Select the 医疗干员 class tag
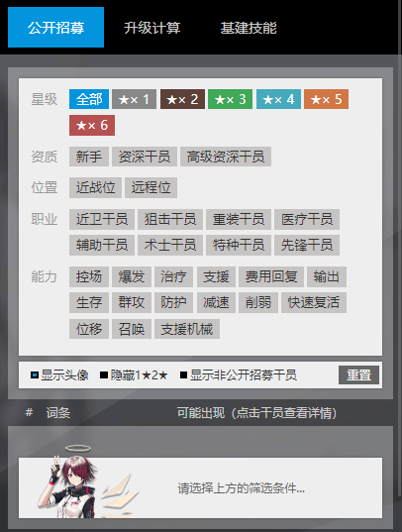The width and height of the screenshot is (402, 532). pos(307,219)
